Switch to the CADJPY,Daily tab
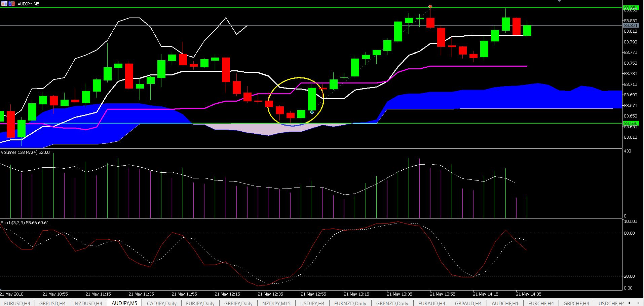 [x=162, y=303]
